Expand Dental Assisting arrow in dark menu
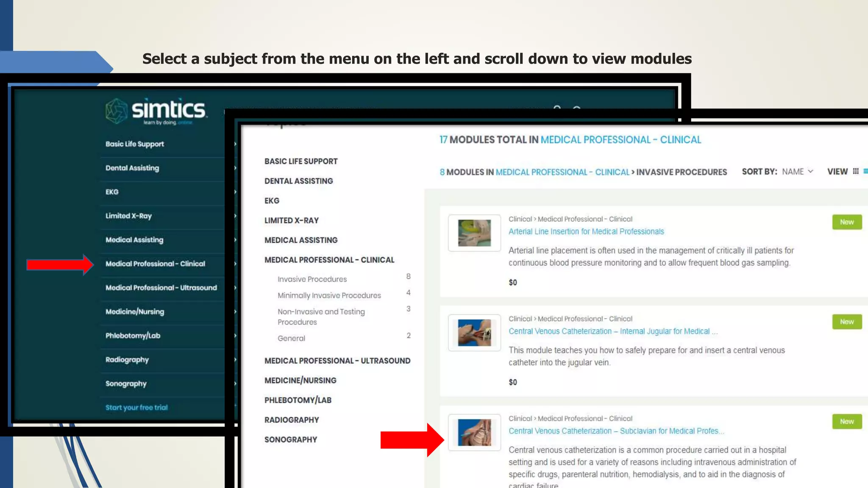 235,168
